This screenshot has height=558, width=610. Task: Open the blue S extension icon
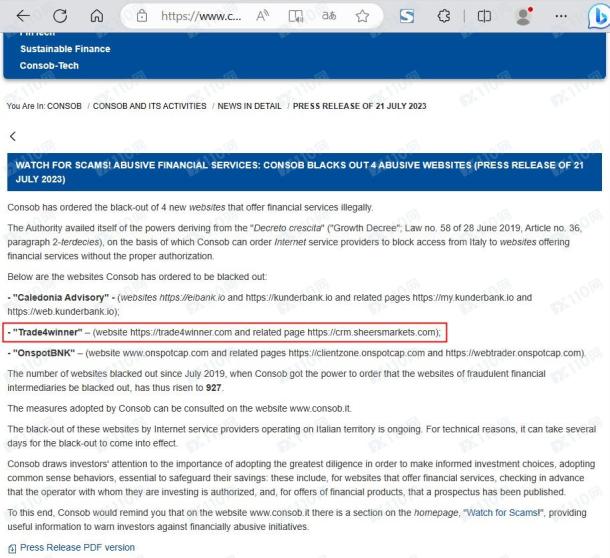(407, 16)
